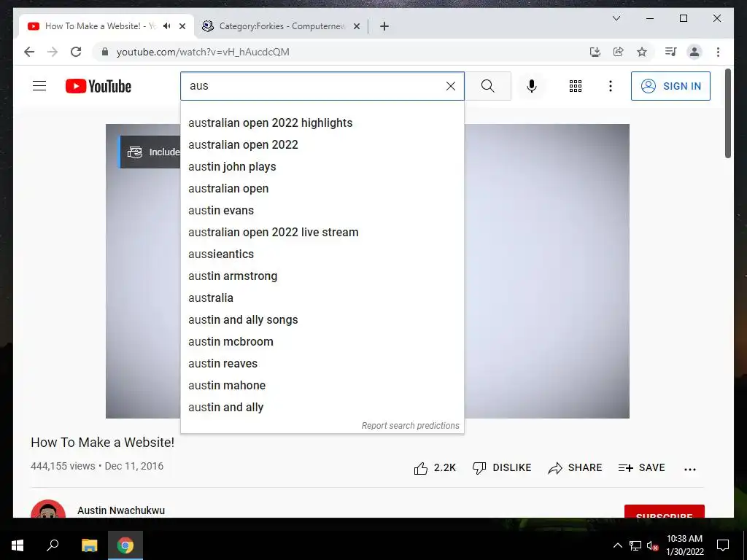Screen dimensions: 747x560
Task: Select suggestion australian open 2022 highlights
Action: pyautogui.click(x=322, y=122)
